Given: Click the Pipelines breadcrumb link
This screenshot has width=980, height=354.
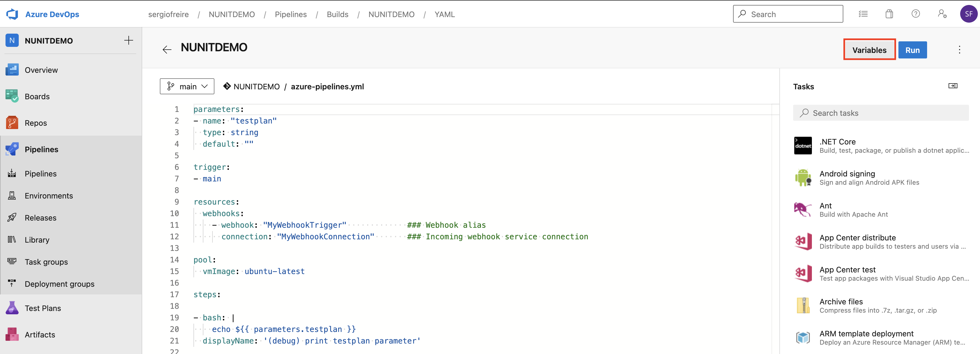Looking at the screenshot, I should point(291,14).
